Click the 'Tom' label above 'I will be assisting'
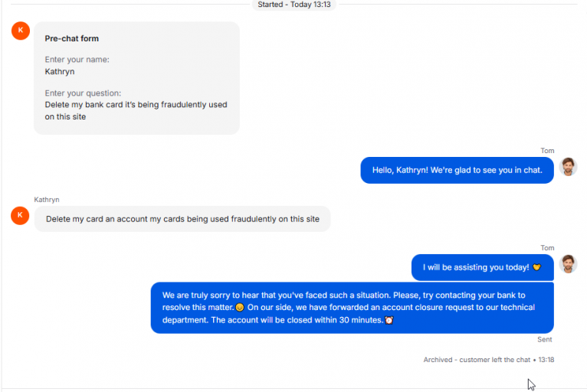Image resolution: width=587 pixels, height=392 pixels. click(547, 248)
